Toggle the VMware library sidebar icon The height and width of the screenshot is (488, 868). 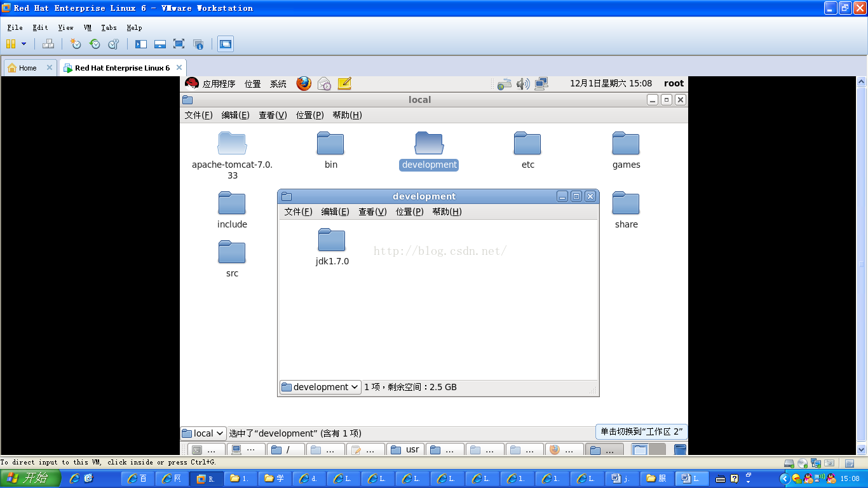pyautogui.click(x=141, y=44)
